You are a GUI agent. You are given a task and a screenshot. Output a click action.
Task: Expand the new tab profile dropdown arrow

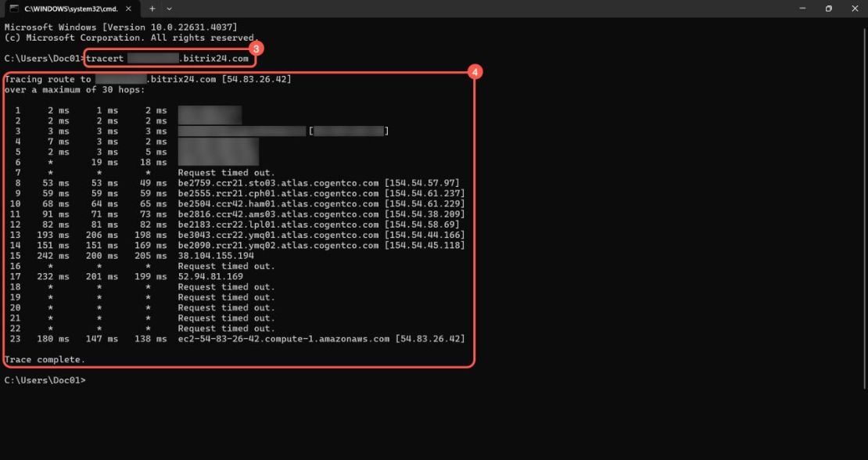tap(170, 9)
